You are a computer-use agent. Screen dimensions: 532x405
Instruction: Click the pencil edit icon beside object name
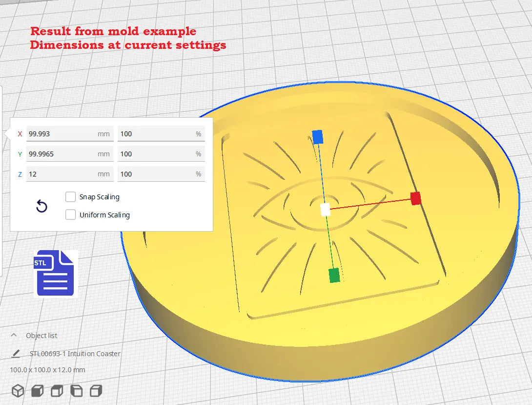pos(16,353)
